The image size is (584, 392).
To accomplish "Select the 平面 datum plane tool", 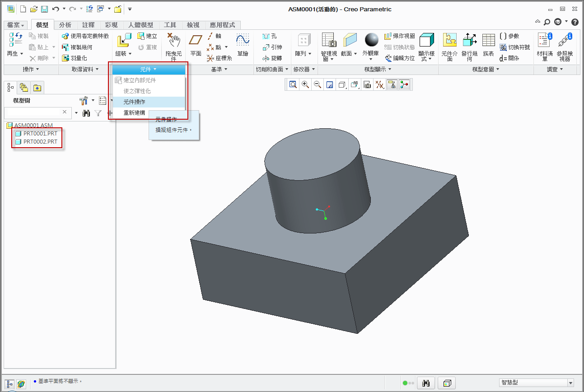I will 196,44.
